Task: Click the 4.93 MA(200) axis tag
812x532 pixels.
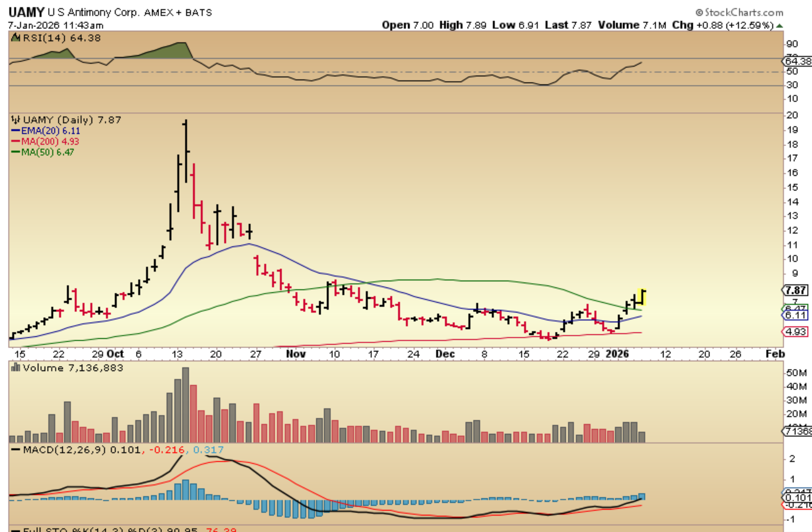Action: click(x=795, y=331)
